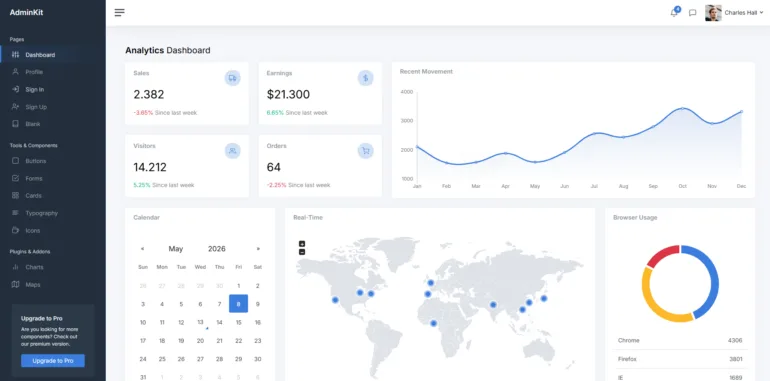This screenshot has width=770, height=381.
Task: Click the Charles Hall avatar picture
Action: [x=713, y=13]
